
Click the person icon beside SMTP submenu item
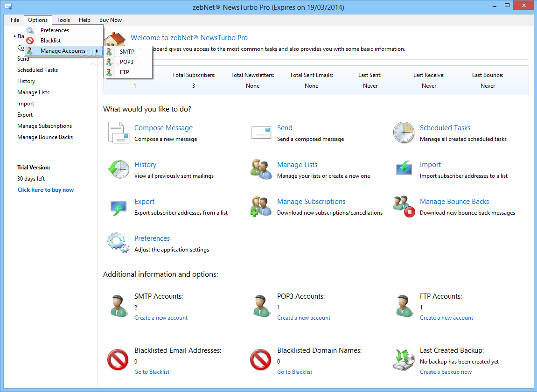(109, 52)
